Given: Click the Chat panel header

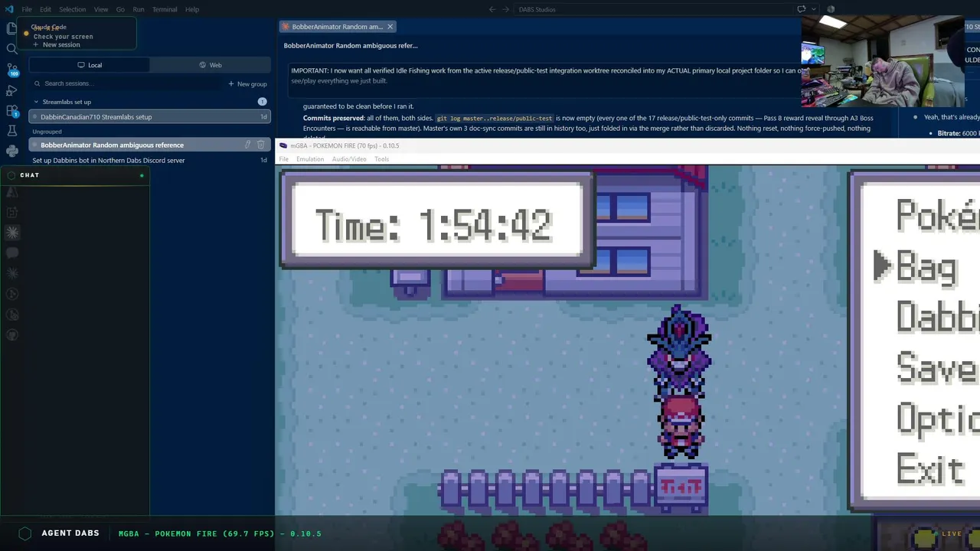Looking at the screenshot, I should [75, 175].
